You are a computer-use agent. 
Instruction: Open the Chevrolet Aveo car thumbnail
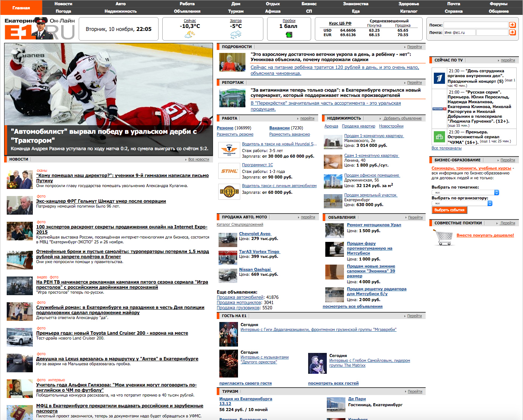pyautogui.click(x=227, y=239)
